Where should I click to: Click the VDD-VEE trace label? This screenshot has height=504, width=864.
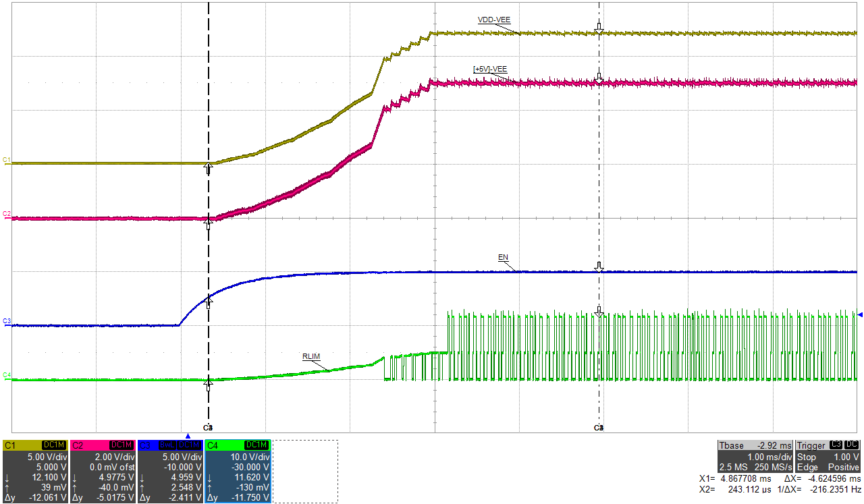click(x=493, y=20)
